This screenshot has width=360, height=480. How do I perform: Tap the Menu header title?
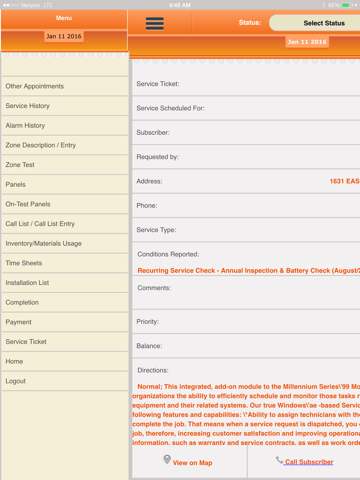pos(64,18)
